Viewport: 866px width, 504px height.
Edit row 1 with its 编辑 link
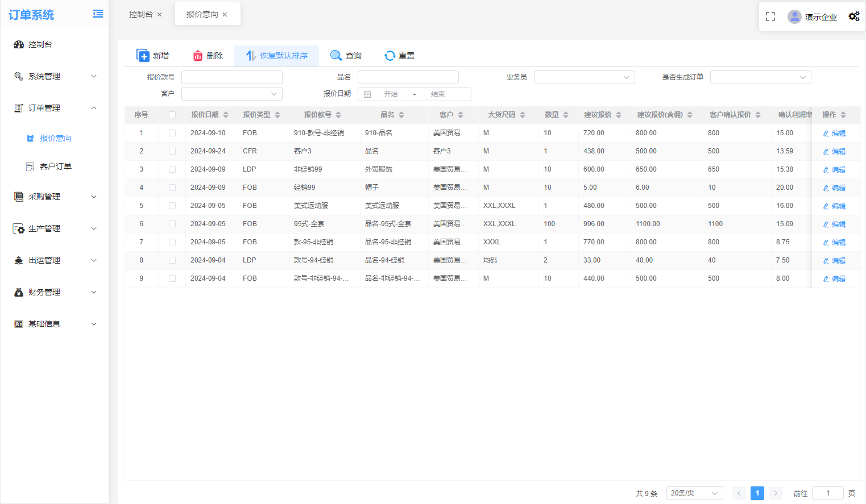(x=834, y=133)
